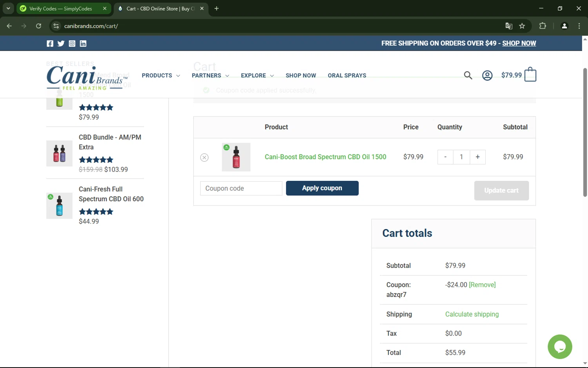Switch to the Verify Codes SimplyCodes tab
Image resolution: width=588 pixels, height=368 pixels.
coord(64,8)
